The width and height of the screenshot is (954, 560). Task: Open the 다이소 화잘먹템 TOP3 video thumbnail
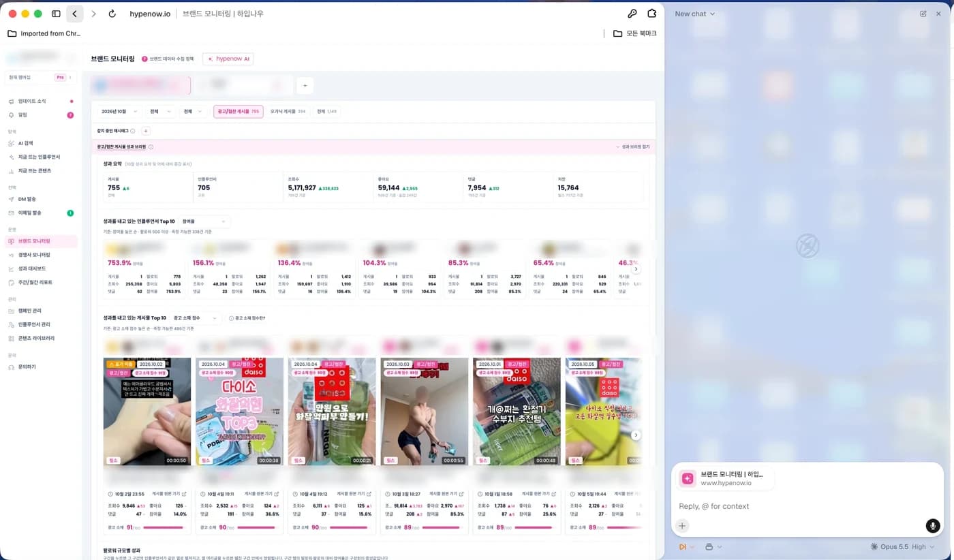pyautogui.click(x=239, y=411)
